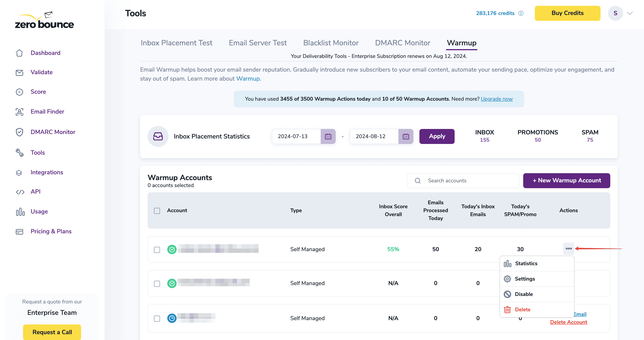This screenshot has width=644, height=340.
Task: Click the credits info icon
Action: 521,13
